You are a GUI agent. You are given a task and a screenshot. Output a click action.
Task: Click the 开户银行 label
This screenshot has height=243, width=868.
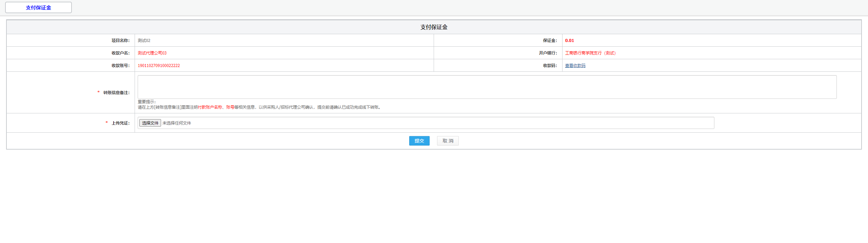pyautogui.click(x=548, y=53)
